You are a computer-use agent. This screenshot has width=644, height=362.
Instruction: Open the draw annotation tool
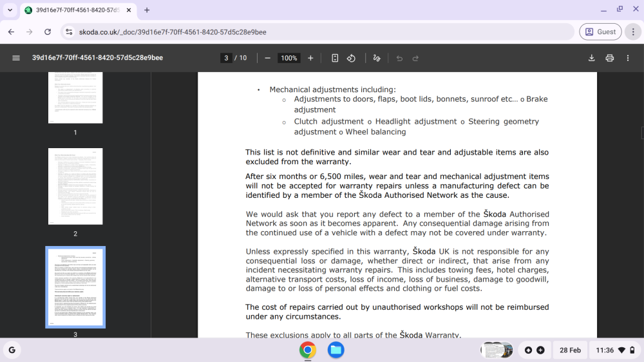point(377,59)
